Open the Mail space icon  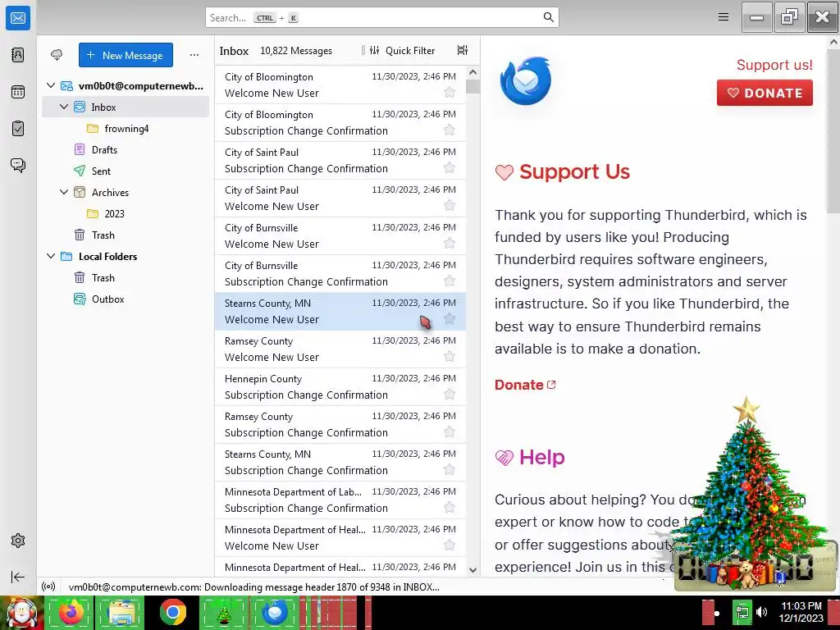[18, 18]
